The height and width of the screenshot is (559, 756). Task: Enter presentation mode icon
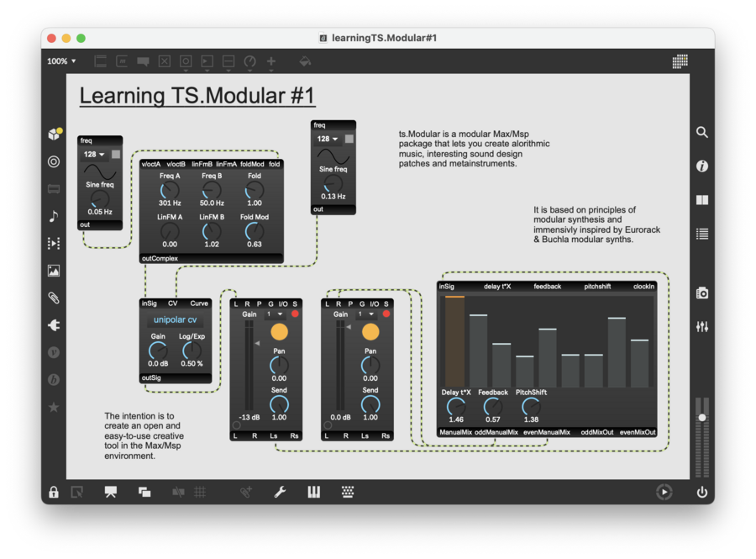coord(110,492)
